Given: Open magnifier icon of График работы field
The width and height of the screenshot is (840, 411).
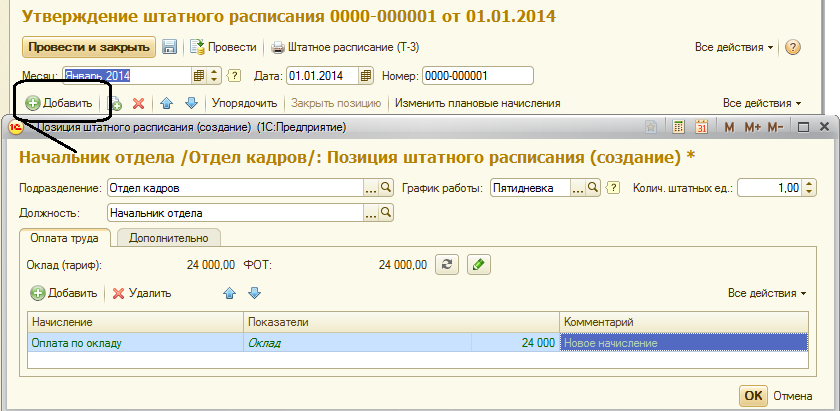Looking at the screenshot, I should tap(592, 188).
